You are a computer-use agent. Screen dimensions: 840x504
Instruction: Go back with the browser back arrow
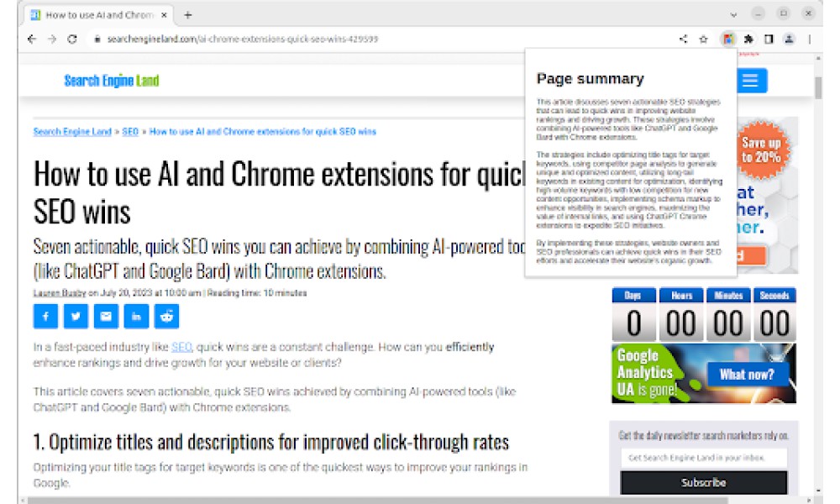pos(32,39)
